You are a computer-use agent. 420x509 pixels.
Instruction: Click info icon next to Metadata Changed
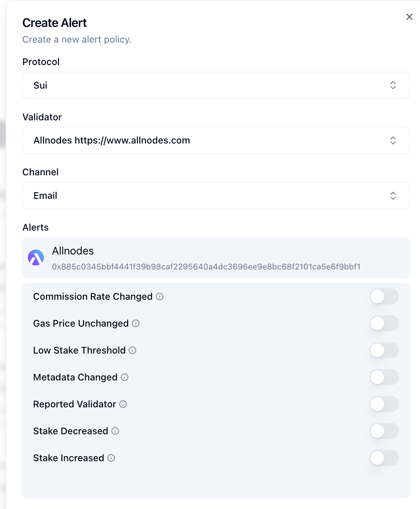(x=124, y=377)
